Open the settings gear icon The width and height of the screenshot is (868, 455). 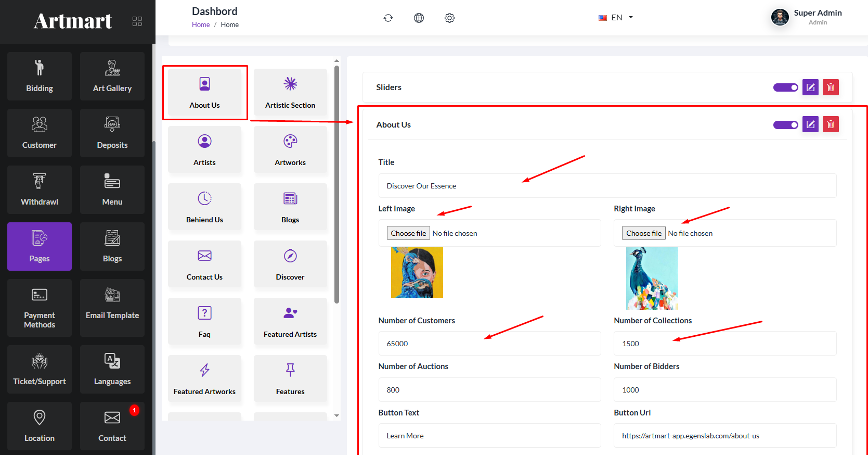tap(449, 18)
